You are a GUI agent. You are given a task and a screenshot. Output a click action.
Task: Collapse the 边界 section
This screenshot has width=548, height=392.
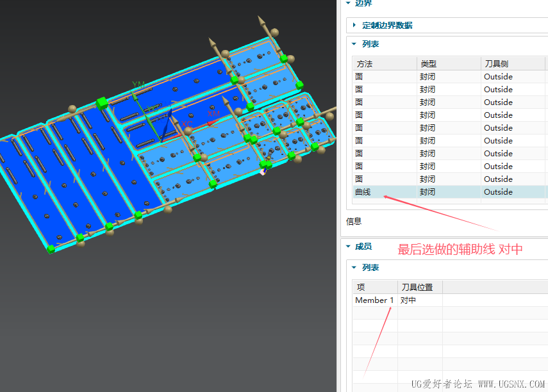pyautogui.click(x=348, y=3)
